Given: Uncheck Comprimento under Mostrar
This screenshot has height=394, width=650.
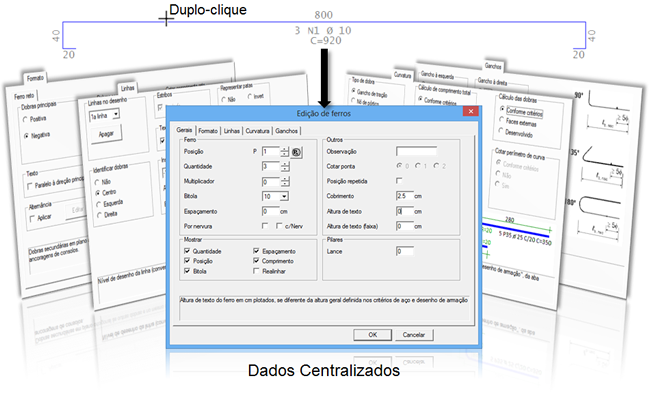Looking at the screenshot, I should 256,261.
